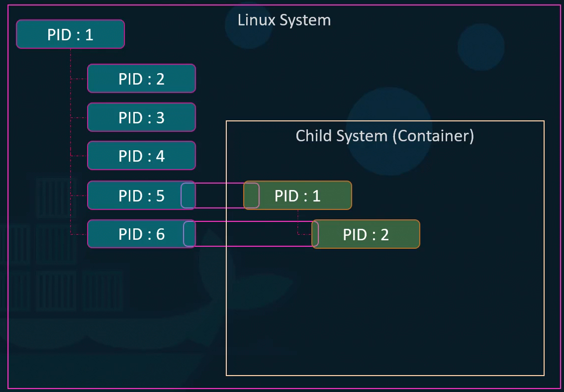Select the PID : 3 process node

tap(141, 117)
